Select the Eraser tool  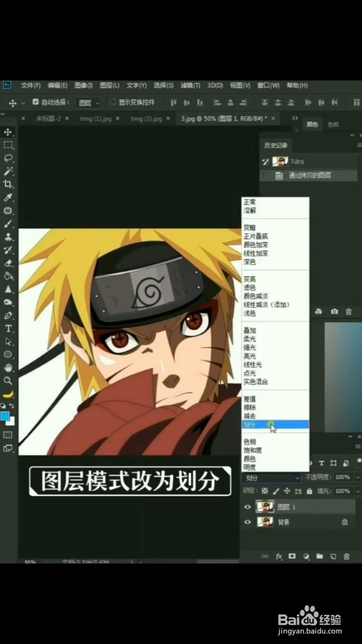pyautogui.click(x=8, y=263)
